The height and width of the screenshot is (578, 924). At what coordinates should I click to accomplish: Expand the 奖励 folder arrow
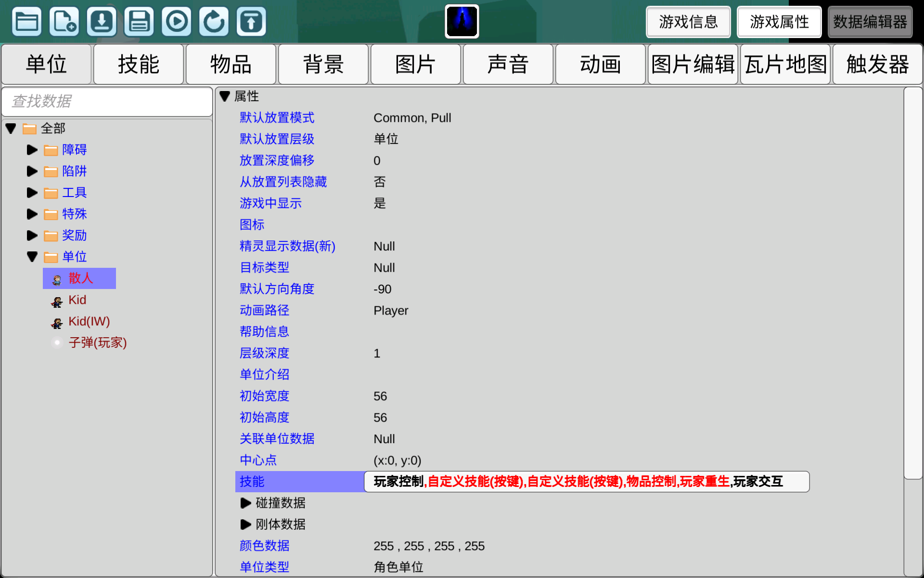coord(32,236)
